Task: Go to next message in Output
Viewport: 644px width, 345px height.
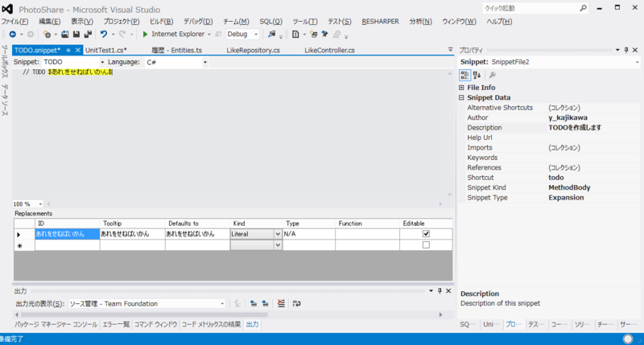Action: (x=266, y=303)
